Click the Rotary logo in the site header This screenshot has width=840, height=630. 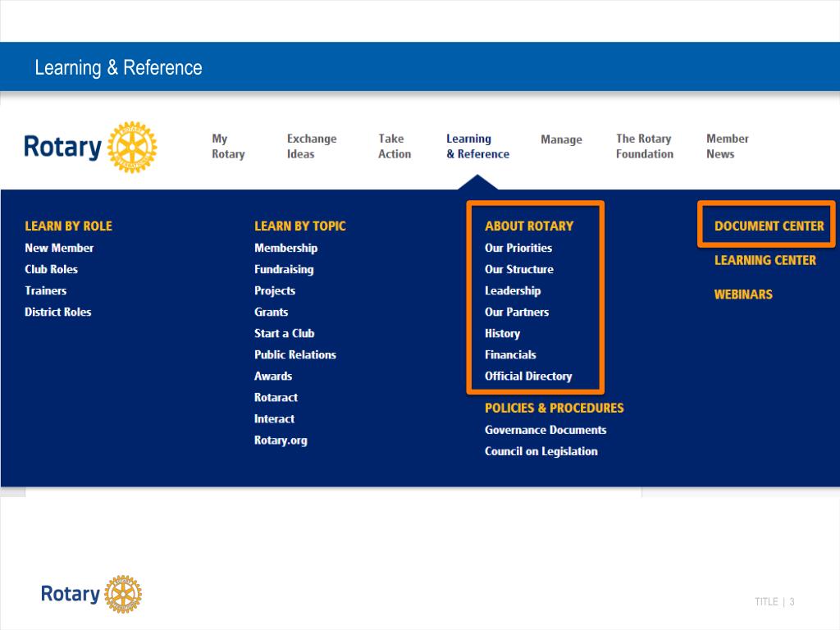90,147
